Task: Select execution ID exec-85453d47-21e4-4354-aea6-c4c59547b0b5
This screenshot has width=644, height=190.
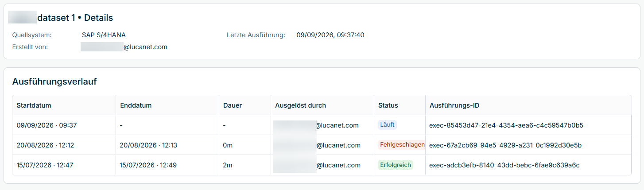Action: coord(506,125)
